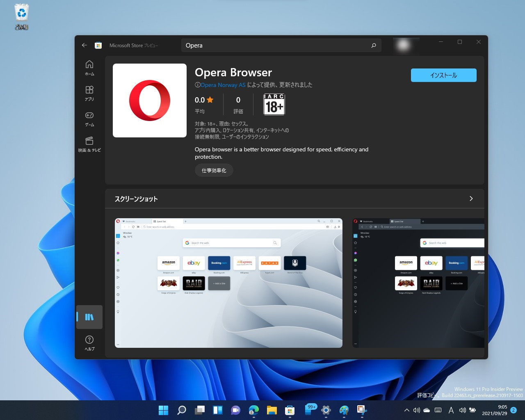Viewport: 525px width, 420px height.
Task: Click the IARC 18+ age rating badge
Action: (x=274, y=105)
